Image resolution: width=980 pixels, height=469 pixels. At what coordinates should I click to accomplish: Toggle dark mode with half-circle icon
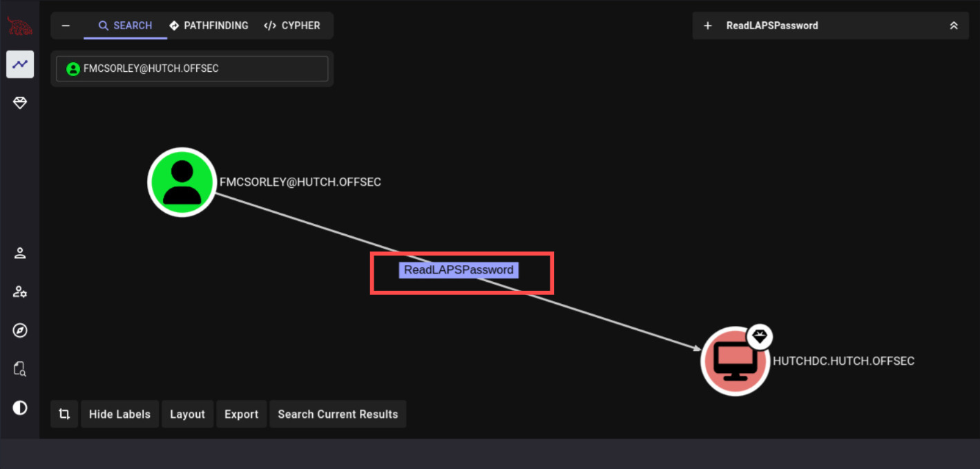point(20,408)
